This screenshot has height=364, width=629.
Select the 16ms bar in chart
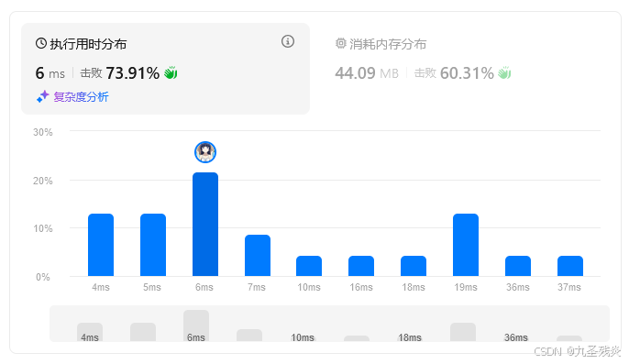click(361, 266)
